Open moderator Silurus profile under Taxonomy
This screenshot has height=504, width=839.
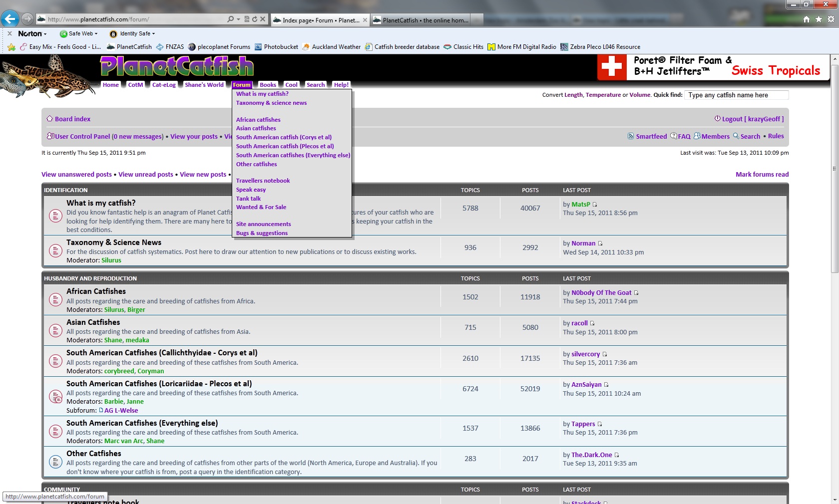pos(111,260)
